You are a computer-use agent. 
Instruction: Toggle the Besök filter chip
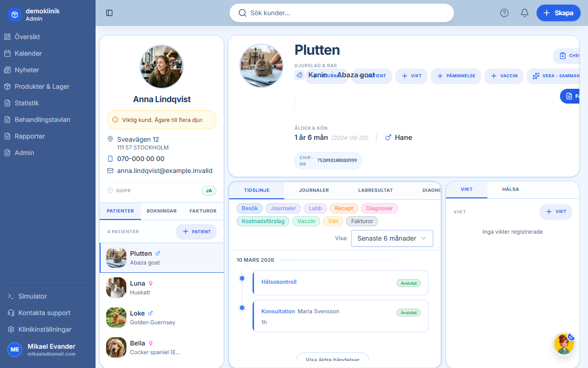pyautogui.click(x=249, y=208)
